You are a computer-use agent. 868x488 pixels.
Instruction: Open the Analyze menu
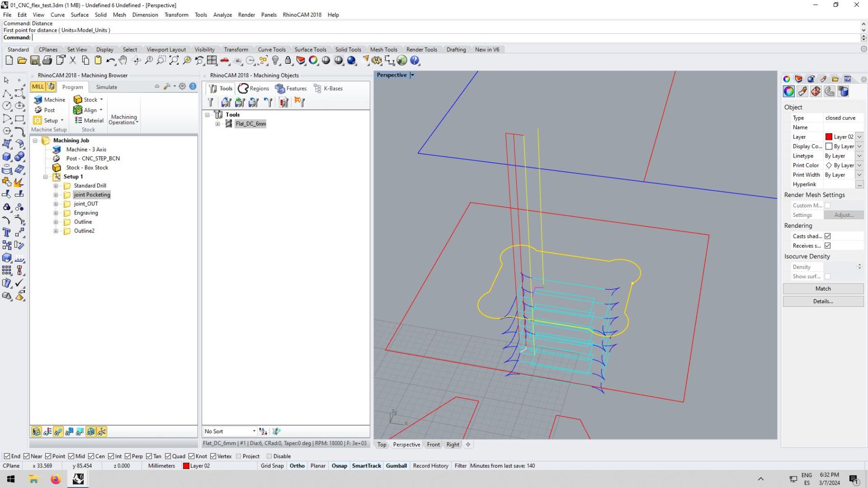tap(222, 15)
